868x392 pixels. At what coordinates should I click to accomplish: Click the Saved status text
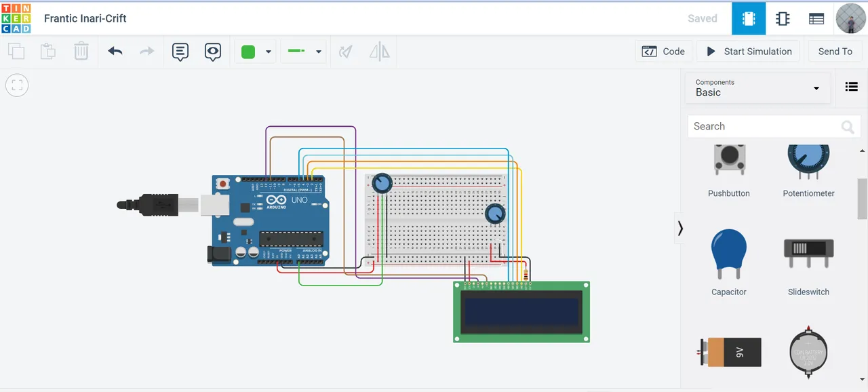point(703,18)
